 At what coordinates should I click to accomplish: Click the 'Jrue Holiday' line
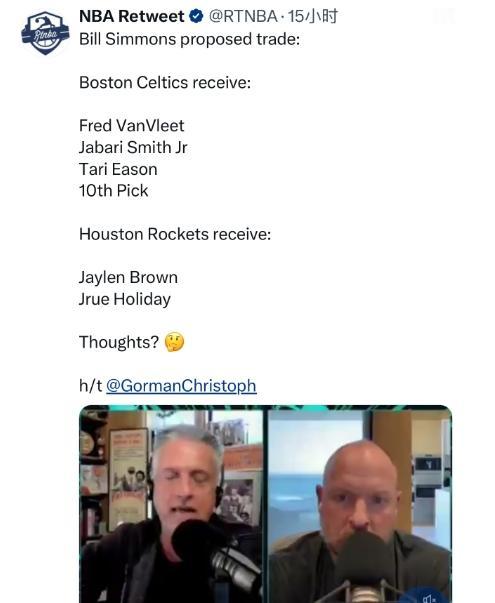coord(125,300)
